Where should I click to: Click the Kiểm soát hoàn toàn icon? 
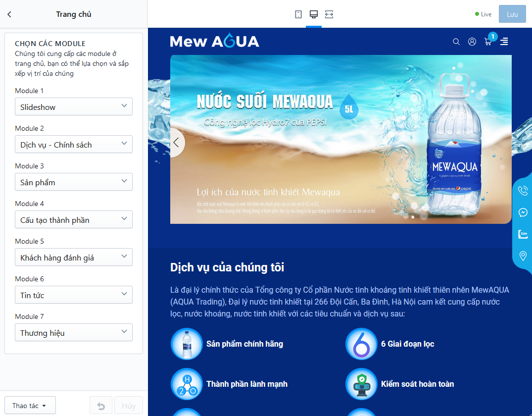point(361,384)
